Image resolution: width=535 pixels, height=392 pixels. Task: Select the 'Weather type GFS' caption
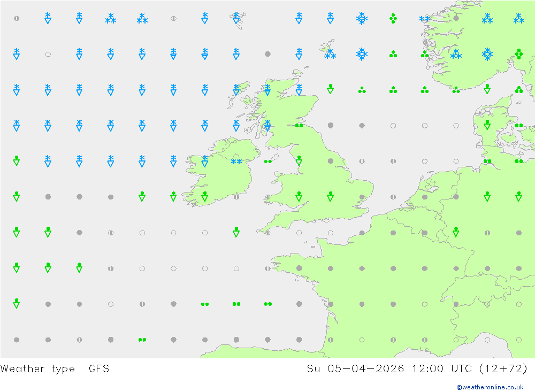tap(55, 369)
